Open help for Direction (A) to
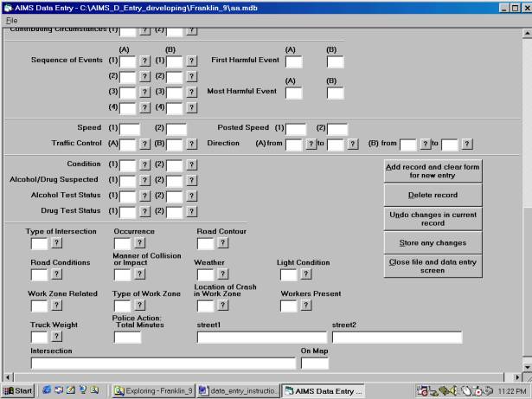The height and width of the screenshot is (399, 532). (353, 144)
